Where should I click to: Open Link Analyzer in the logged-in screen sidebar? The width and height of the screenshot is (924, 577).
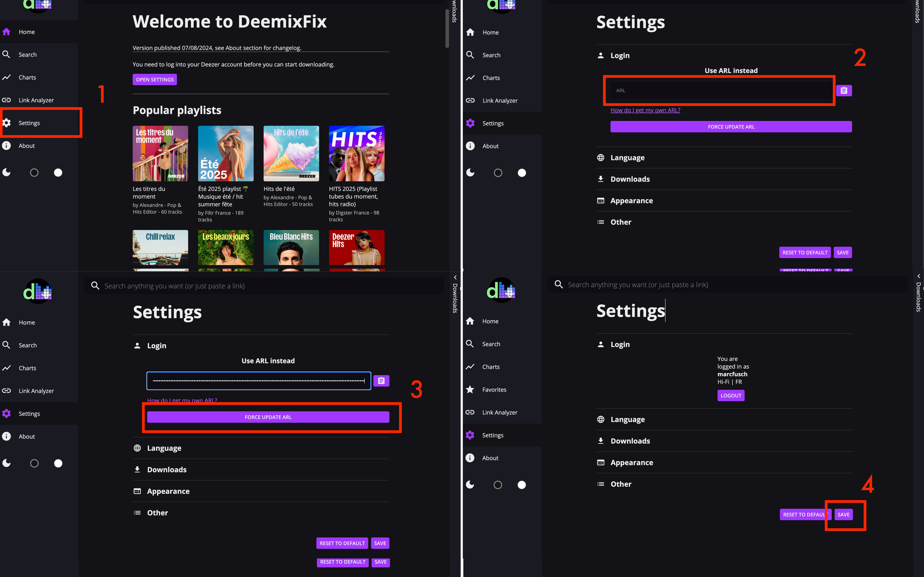(x=502, y=412)
